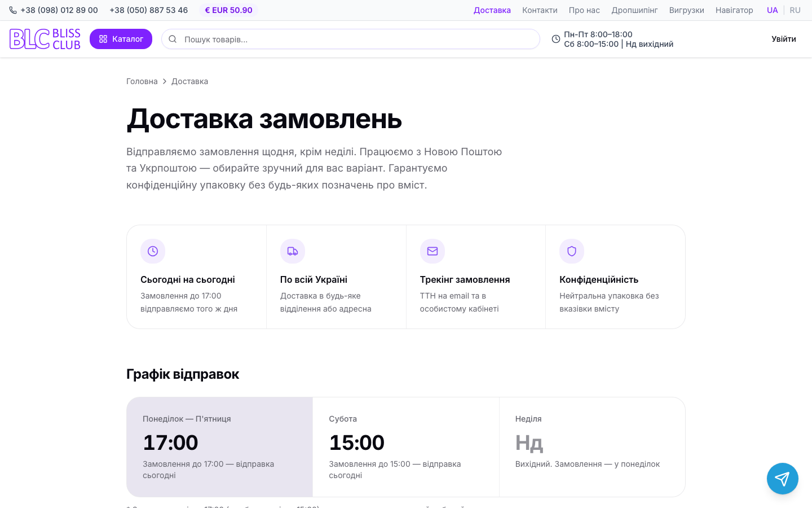The width and height of the screenshot is (812, 508).
Task: Click the 17:00 time value
Action: 170,443
